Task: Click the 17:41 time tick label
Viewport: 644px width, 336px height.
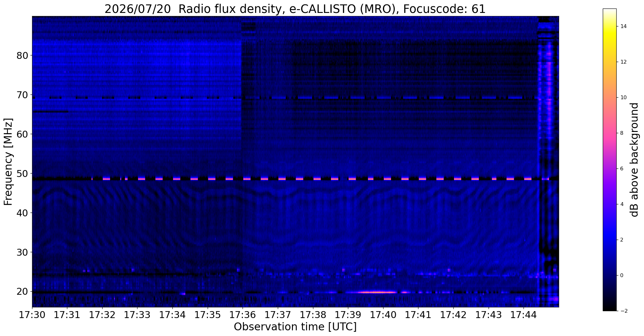Action: click(418, 315)
